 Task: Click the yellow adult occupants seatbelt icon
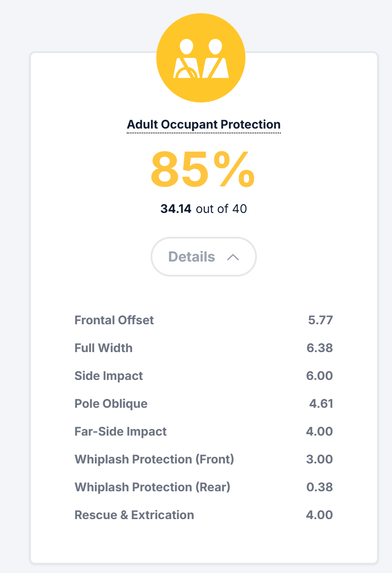pyautogui.click(x=201, y=58)
